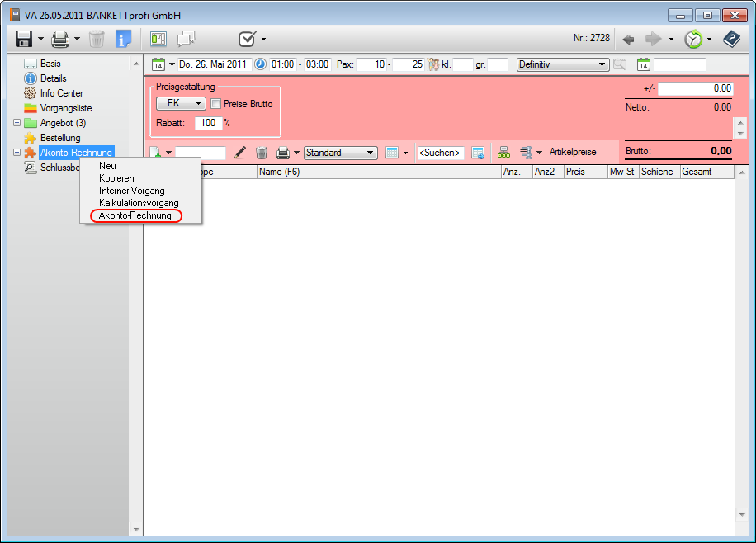This screenshot has width=756, height=543.
Task: Click the speech bubbles comment icon
Action: click(x=187, y=39)
